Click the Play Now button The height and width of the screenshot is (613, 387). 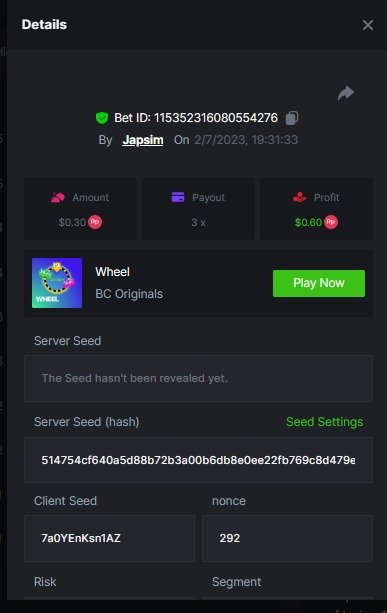coord(319,283)
